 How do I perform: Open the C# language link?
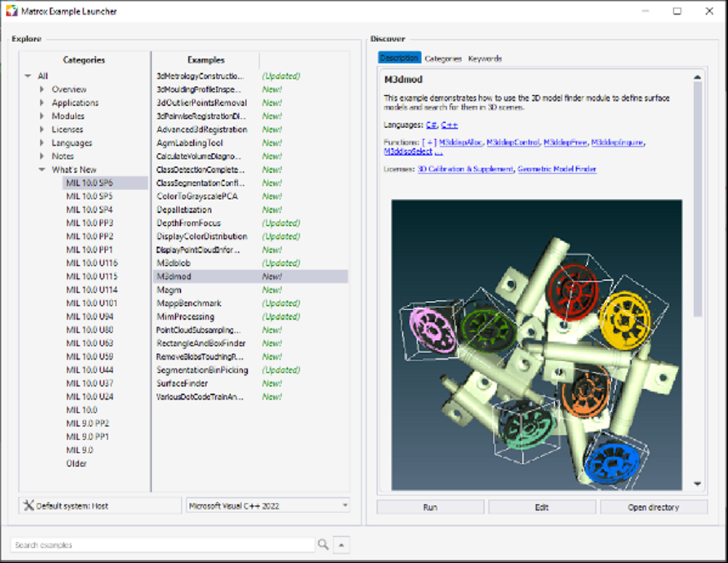(x=432, y=125)
